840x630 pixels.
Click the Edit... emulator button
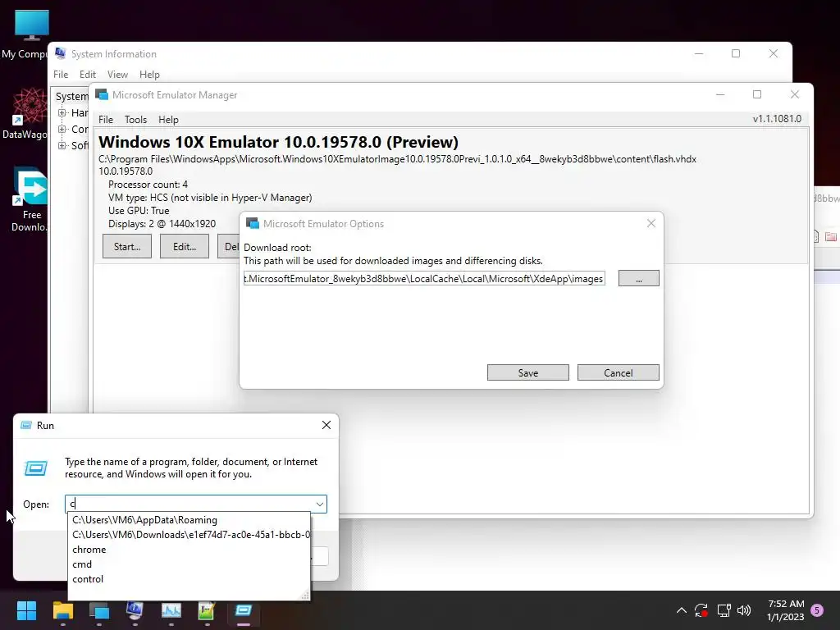[x=185, y=246]
